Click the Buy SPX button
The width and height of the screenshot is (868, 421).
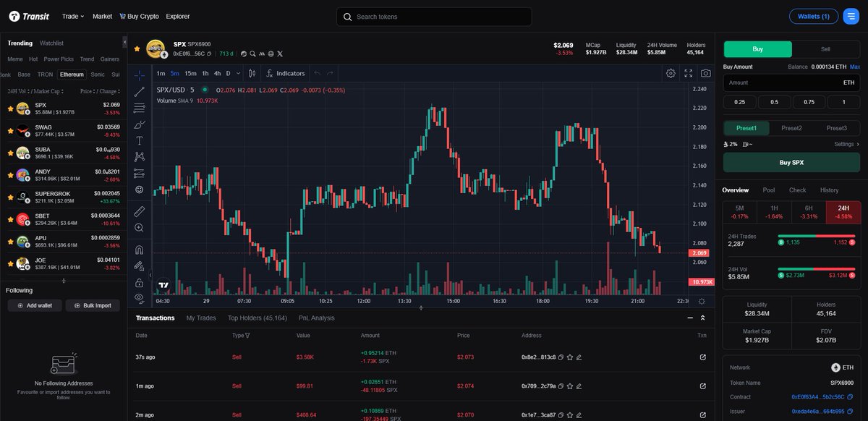[792, 163]
